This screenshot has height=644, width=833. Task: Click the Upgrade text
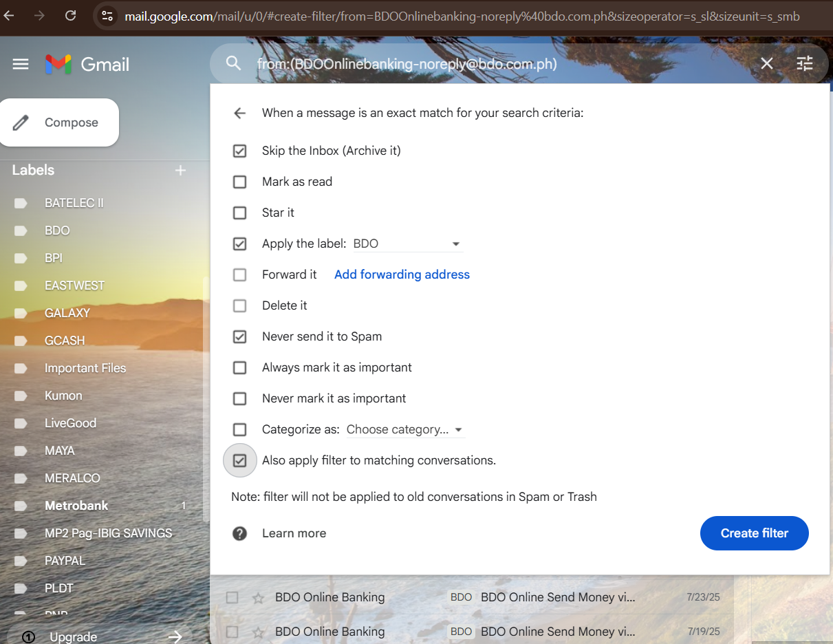[x=73, y=637]
